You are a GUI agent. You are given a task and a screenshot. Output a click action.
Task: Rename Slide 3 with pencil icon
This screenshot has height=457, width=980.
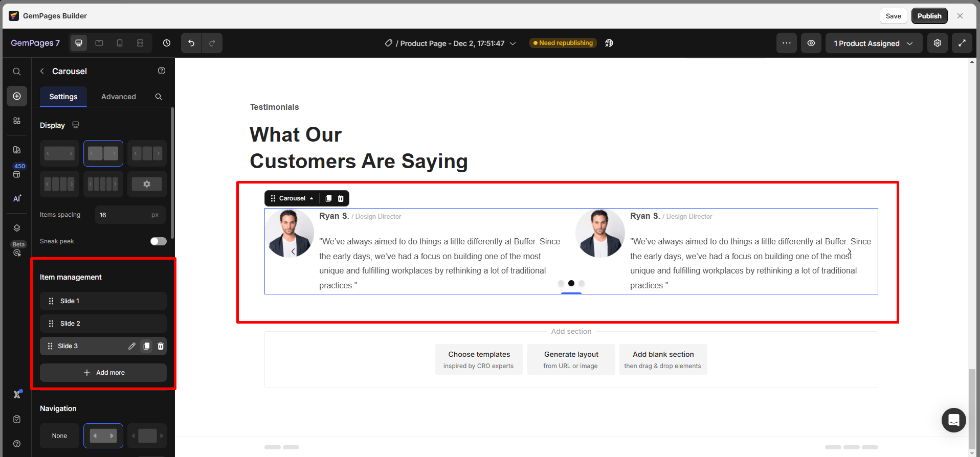click(132, 346)
